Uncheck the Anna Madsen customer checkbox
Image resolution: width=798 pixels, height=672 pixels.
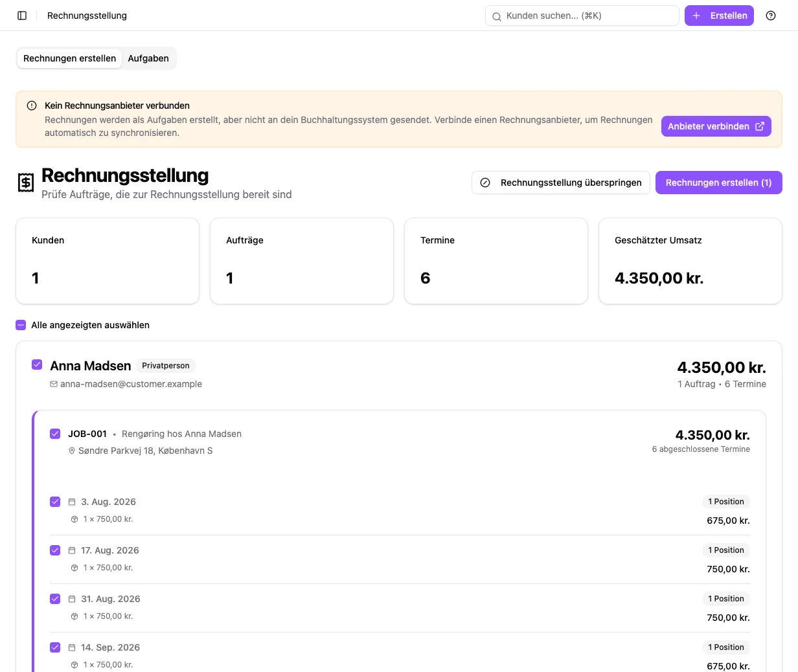click(37, 364)
